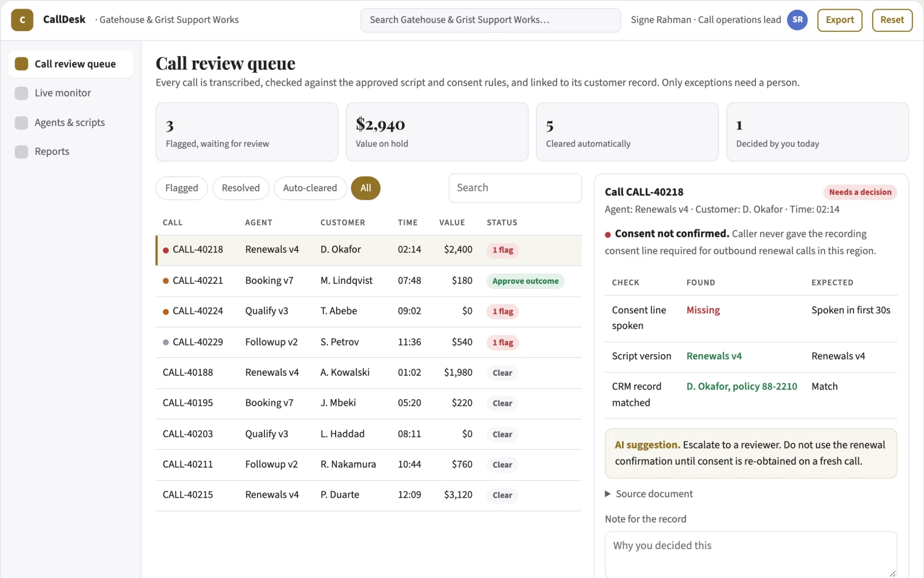The image size is (924, 578).
Task: Click Approve outcome for CALL-40221
Action: (x=526, y=281)
